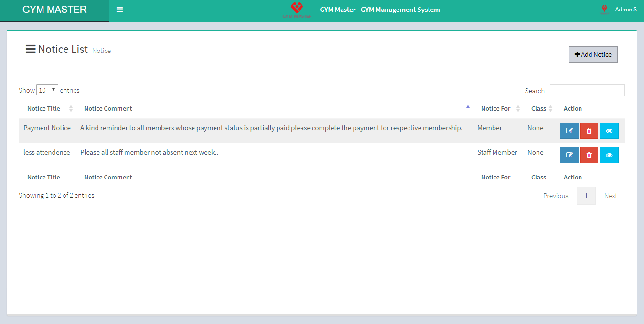
Task: Delete the less attendence notice
Action: point(589,155)
